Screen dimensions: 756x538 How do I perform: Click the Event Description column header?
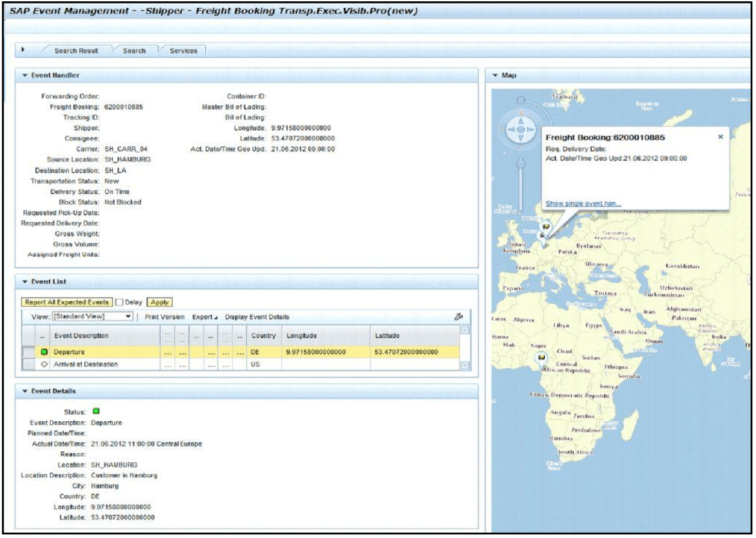(x=104, y=336)
